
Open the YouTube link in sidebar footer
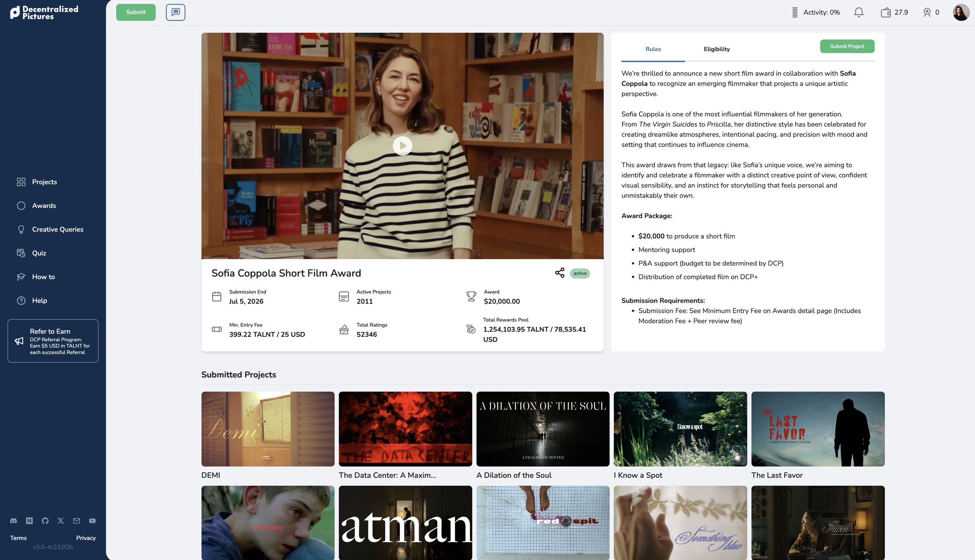[92, 521]
